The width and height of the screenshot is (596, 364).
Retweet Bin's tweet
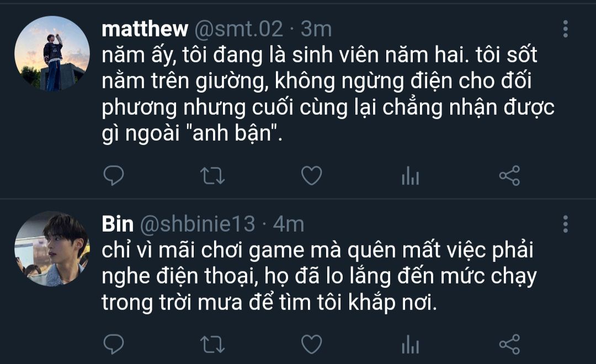212,345
